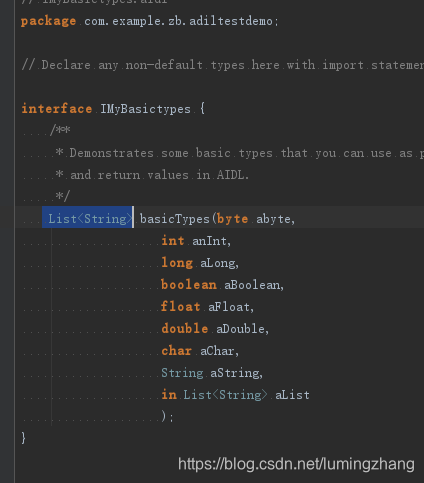
Task: Click the aDouble parameter
Action: [x=241, y=329]
